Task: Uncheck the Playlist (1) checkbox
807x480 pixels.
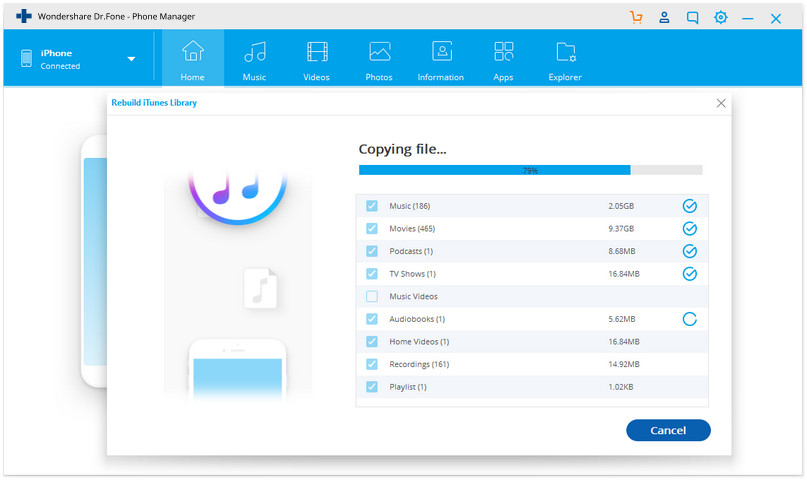Action: click(372, 387)
